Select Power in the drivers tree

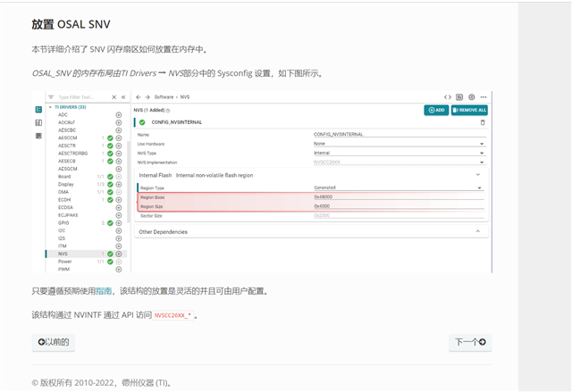(65, 262)
